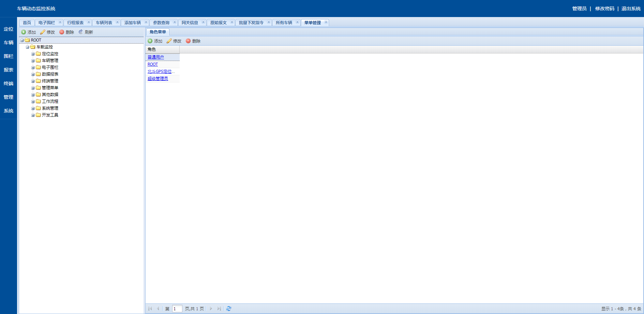This screenshot has height=314, width=644.
Task: Expand the 定位监控 tree node
Action: coord(33,54)
